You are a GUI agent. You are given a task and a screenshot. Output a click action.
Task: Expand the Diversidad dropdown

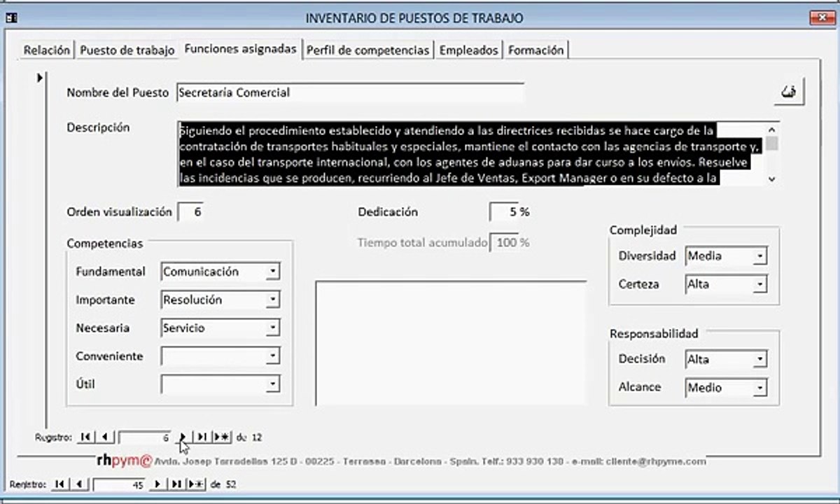coord(760,256)
